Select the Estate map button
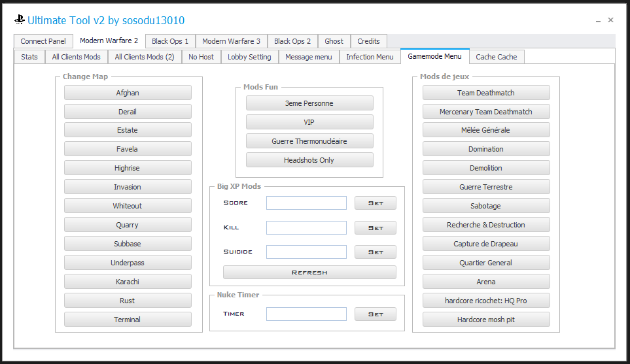The image size is (630, 364). click(128, 130)
